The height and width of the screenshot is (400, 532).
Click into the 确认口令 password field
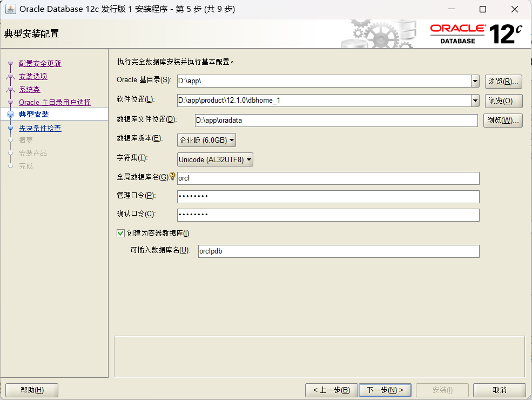[328, 215]
